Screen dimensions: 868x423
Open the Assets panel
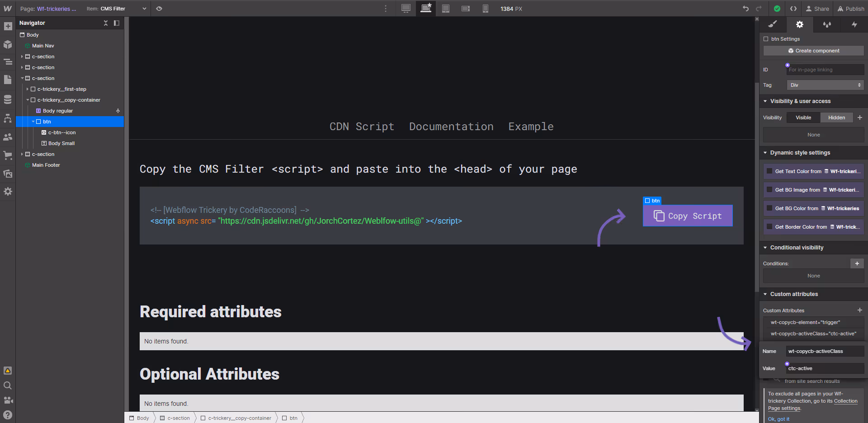(8, 174)
